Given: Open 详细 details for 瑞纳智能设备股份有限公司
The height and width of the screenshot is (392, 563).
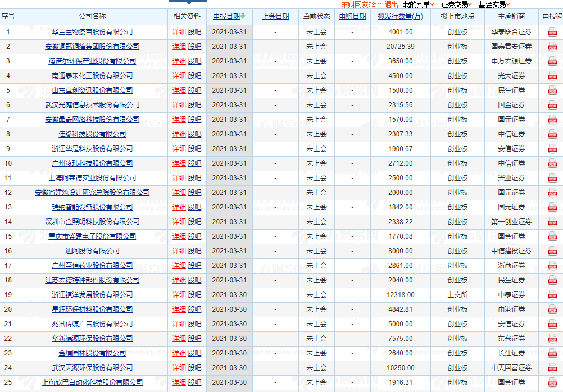Looking at the screenshot, I should tap(179, 207).
